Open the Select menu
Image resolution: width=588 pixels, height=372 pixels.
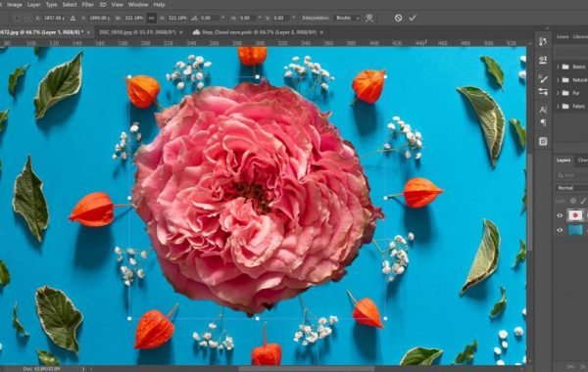click(70, 5)
